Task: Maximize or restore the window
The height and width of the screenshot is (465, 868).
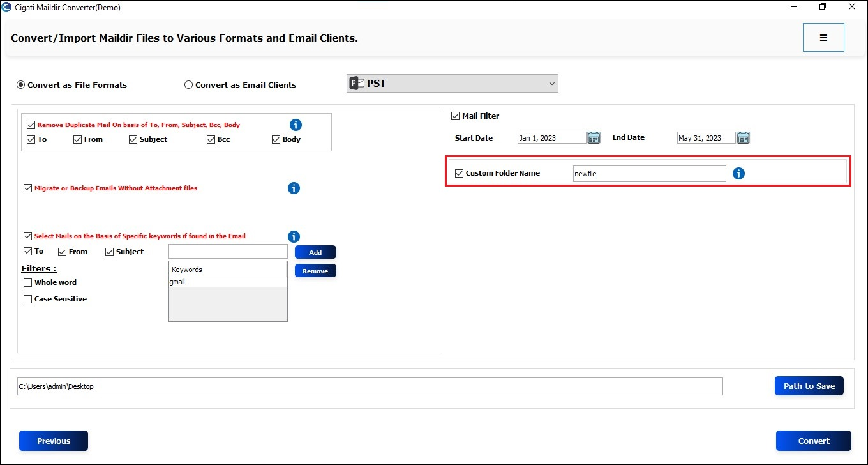Action: click(x=823, y=7)
